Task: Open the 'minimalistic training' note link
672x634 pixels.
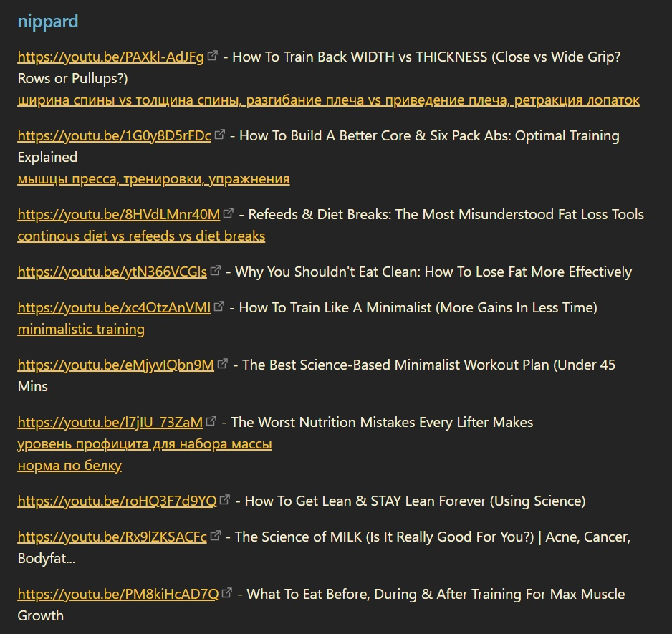Action: tap(81, 330)
